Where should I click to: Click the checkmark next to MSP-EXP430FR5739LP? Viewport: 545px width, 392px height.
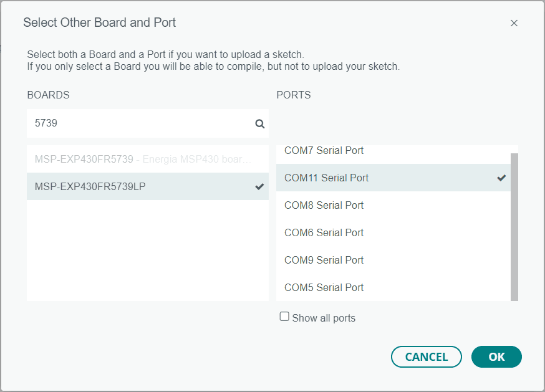pyautogui.click(x=259, y=186)
